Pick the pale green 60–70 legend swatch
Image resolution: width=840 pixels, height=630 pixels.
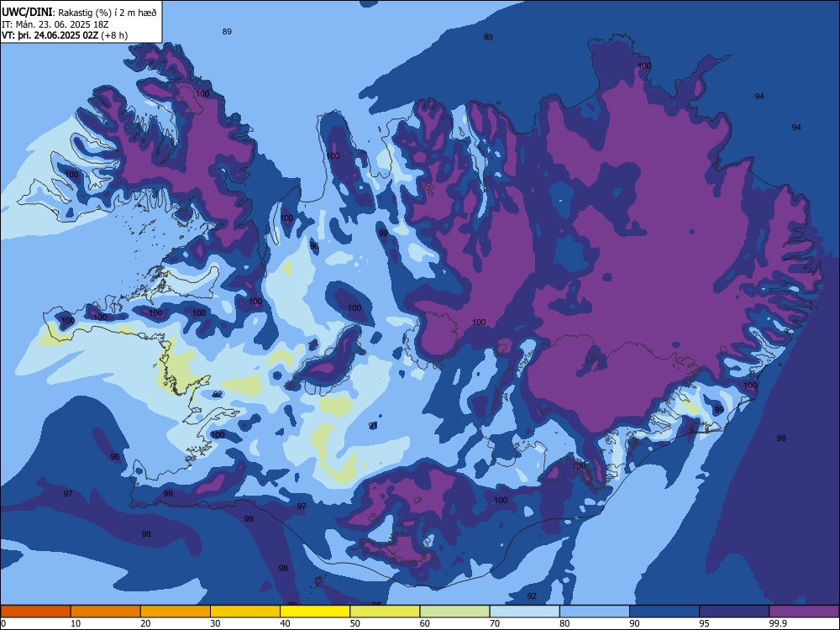point(454,612)
